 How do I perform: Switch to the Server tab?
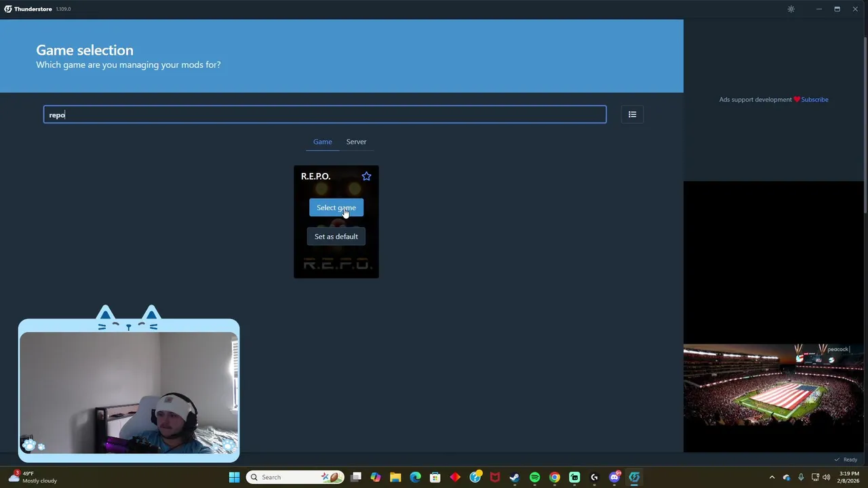[356, 142]
